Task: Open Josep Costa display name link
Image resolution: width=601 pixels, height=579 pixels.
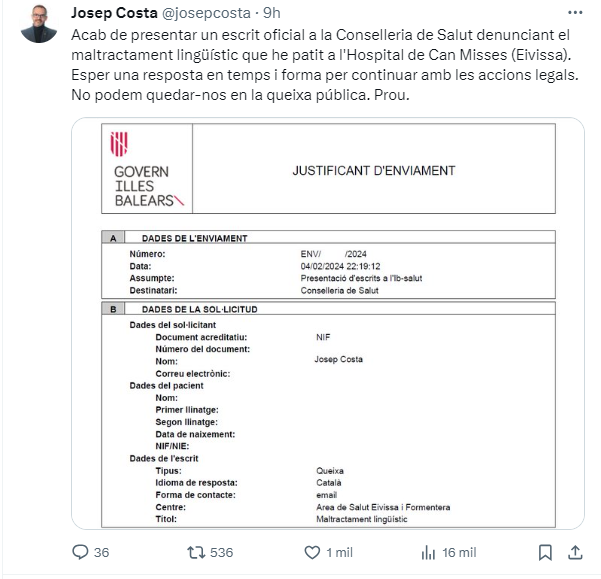Action: pyautogui.click(x=114, y=14)
